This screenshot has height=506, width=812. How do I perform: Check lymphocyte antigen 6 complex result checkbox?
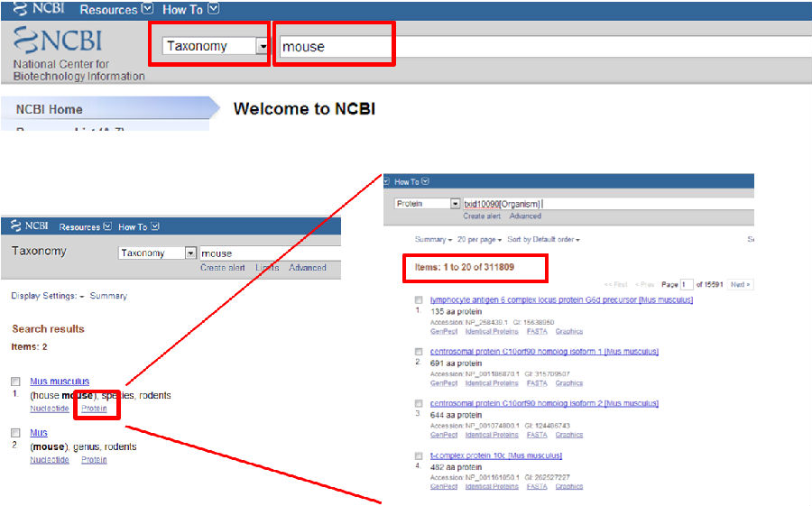(419, 299)
